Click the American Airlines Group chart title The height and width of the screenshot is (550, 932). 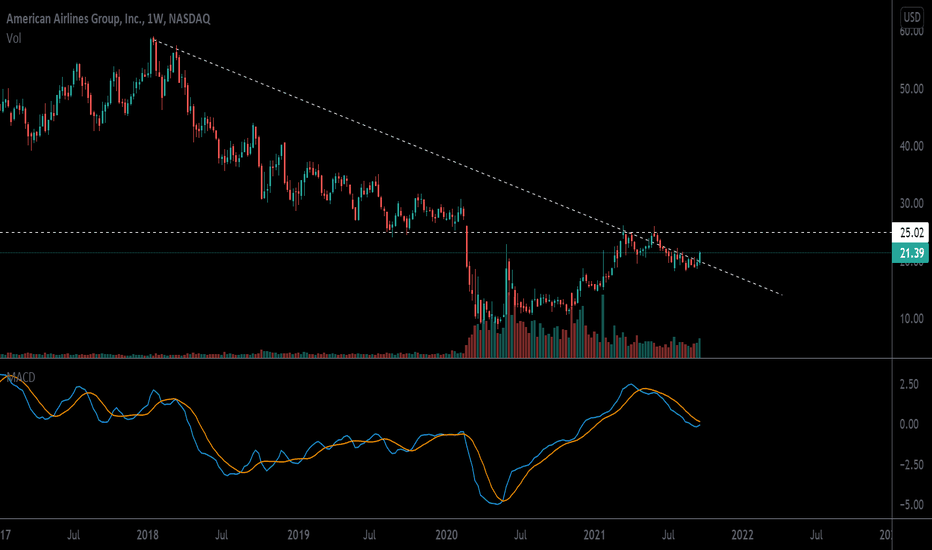108,19
